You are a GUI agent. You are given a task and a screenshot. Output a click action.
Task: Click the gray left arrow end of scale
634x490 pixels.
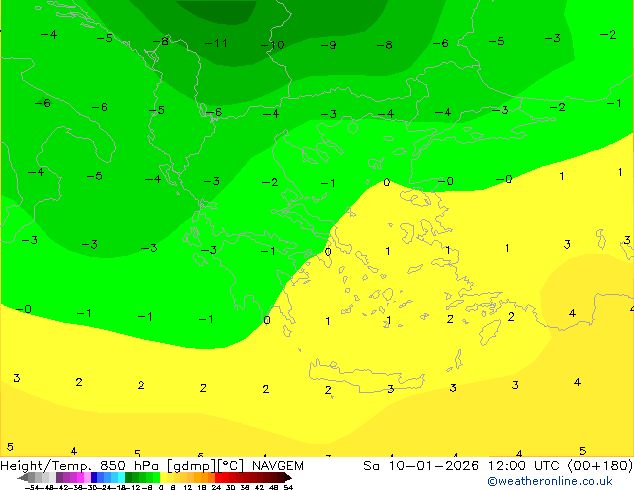[23, 477]
